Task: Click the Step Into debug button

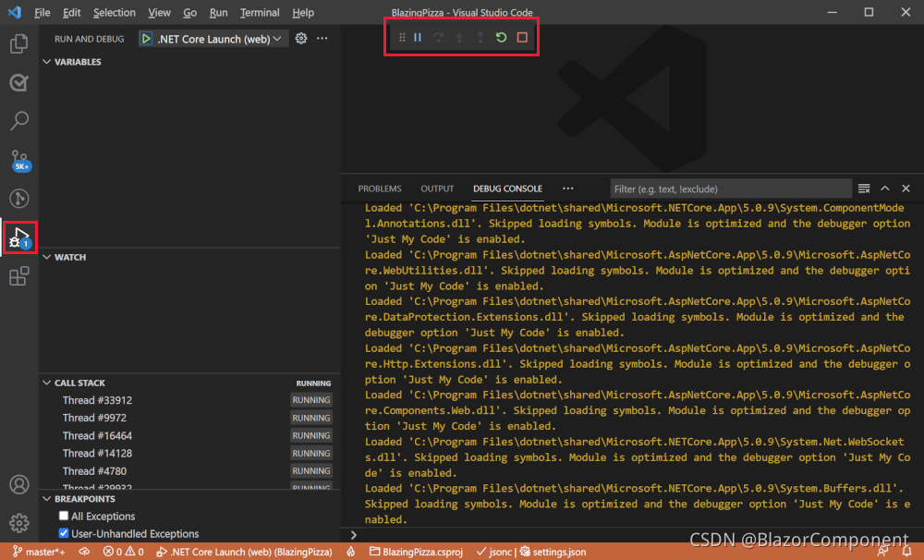Action: (x=459, y=37)
